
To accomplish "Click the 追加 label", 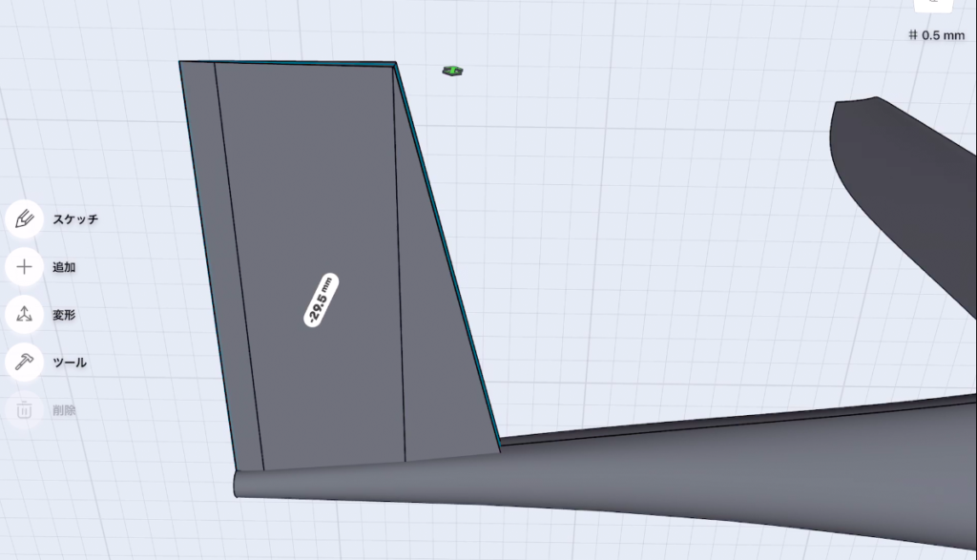I will 64,267.
